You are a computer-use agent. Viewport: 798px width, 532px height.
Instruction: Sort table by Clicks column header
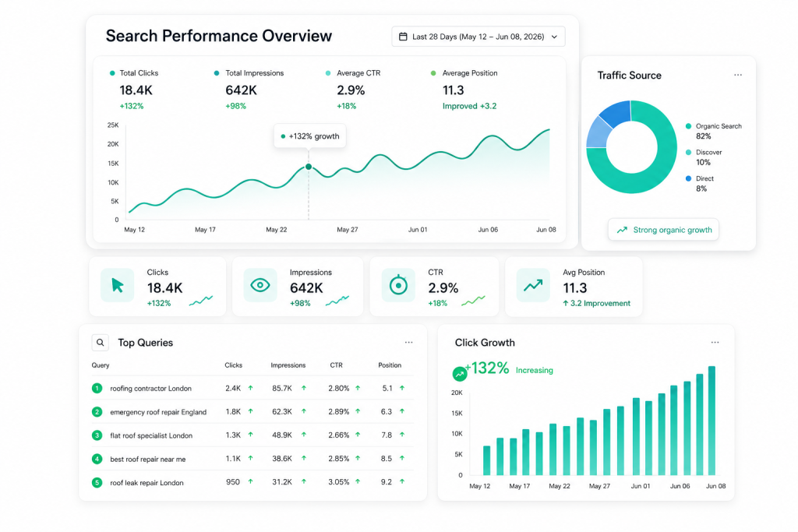tap(234, 365)
